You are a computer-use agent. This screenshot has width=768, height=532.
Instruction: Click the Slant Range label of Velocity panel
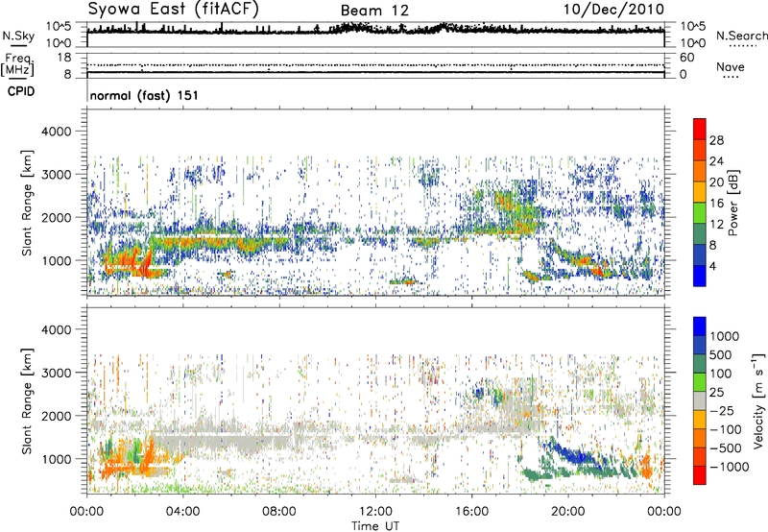(x=27, y=400)
